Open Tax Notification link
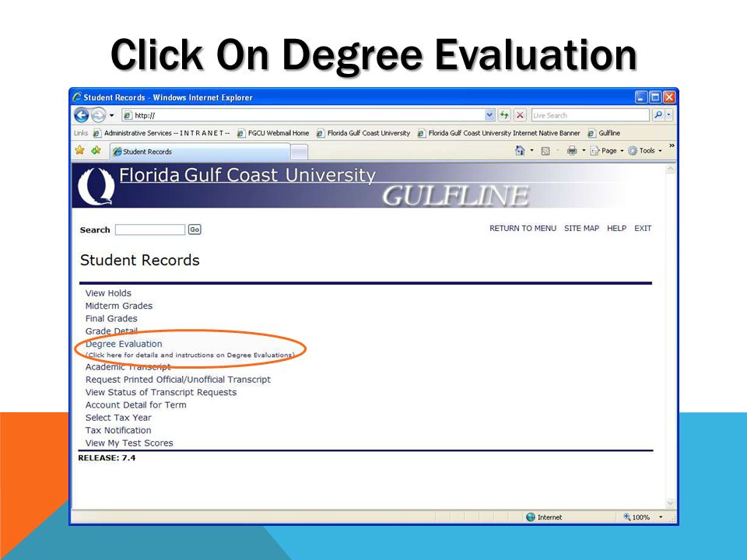Viewport: 747px width, 560px height. click(118, 430)
